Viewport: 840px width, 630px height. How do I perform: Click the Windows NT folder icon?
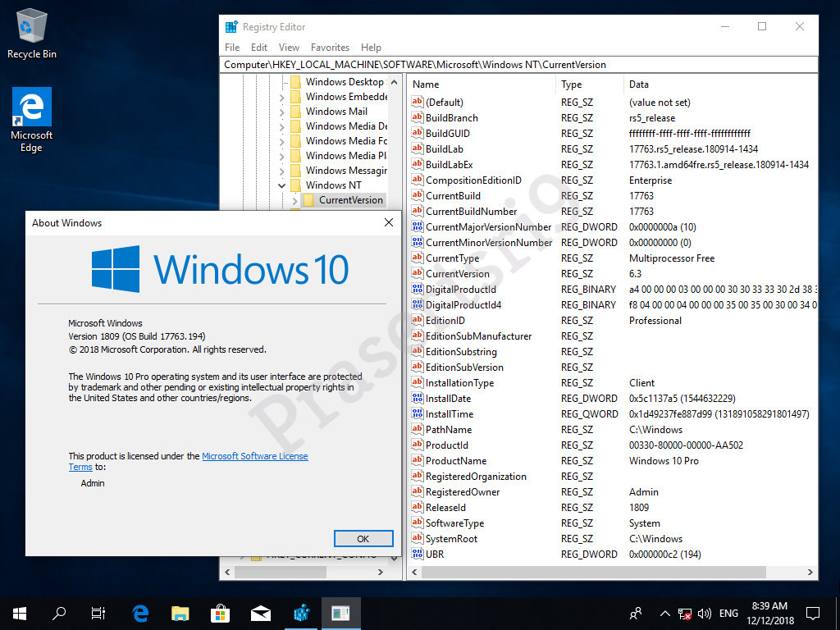(x=295, y=185)
